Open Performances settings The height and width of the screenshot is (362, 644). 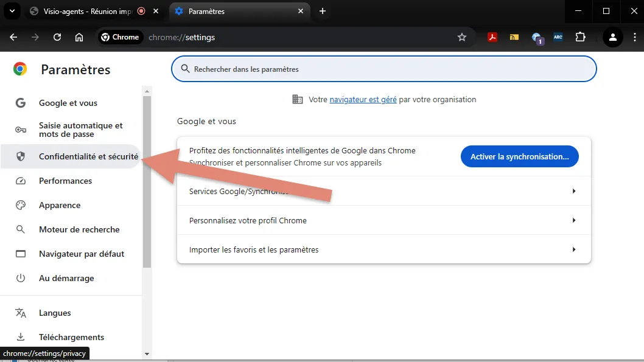point(71,181)
